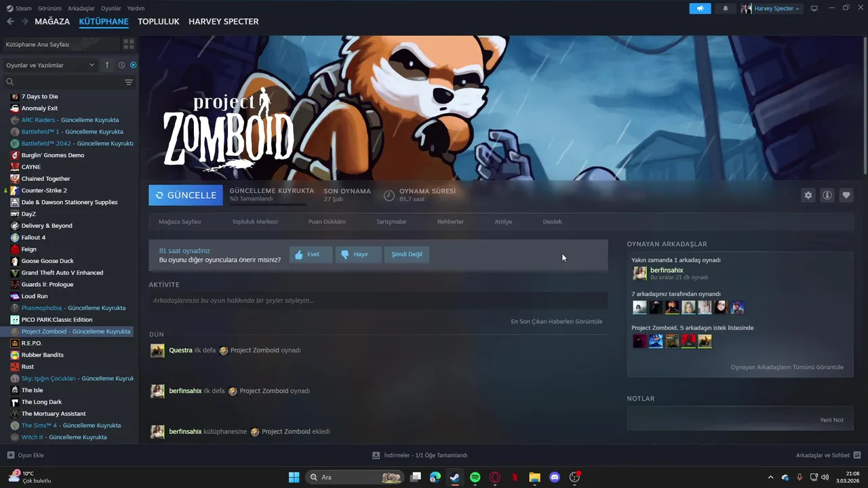Open the Tartışmalar link
Image resolution: width=868 pixels, height=488 pixels.
(391, 222)
